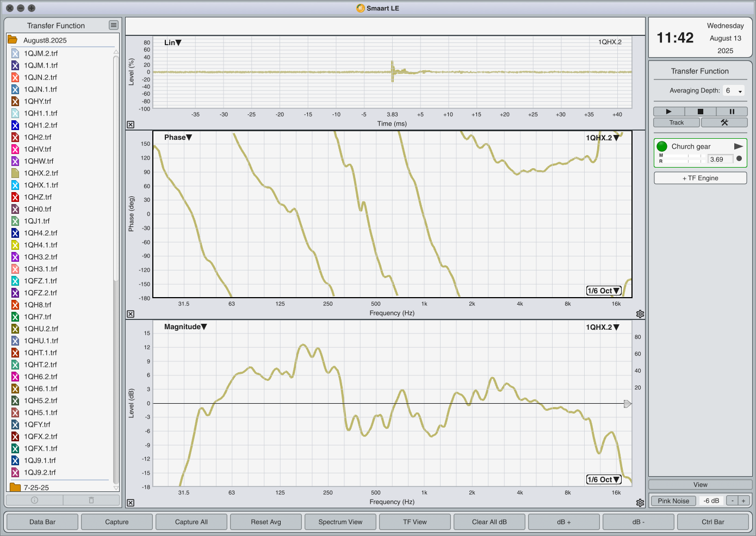Toggle visibility icon of 1QH1.2.trf

[x=15, y=125]
